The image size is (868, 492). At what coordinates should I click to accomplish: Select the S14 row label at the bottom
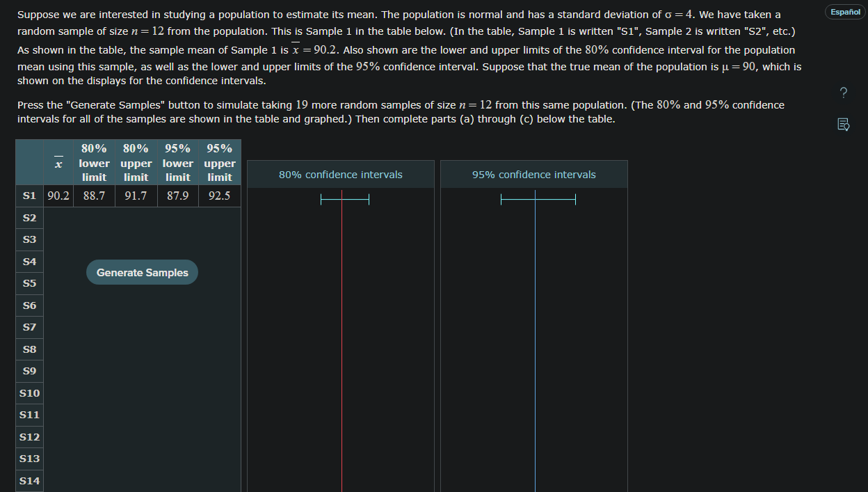(x=29, y=481)
